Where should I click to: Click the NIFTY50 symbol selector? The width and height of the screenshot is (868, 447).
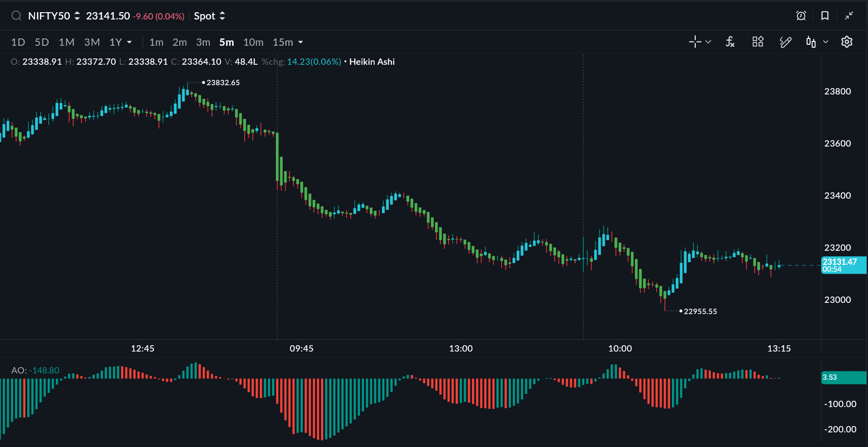54,16
